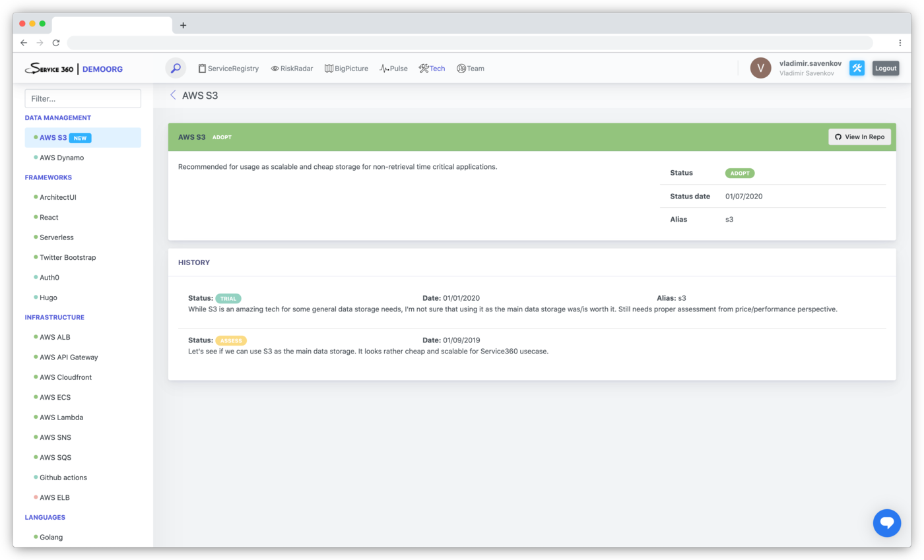Select AWS Dynamo in the sidebar
Image resolution: width=924 pixels, height=560 pixels.
tap(61, 158)
